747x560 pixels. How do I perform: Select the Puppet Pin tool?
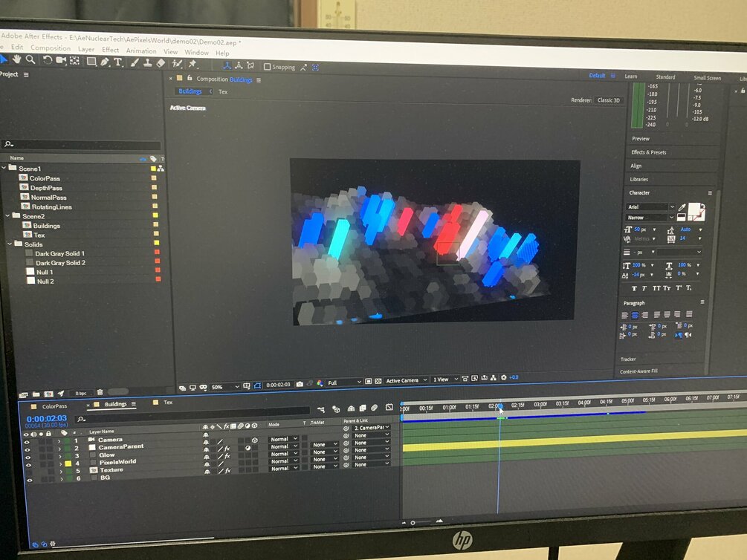point(193,64)
